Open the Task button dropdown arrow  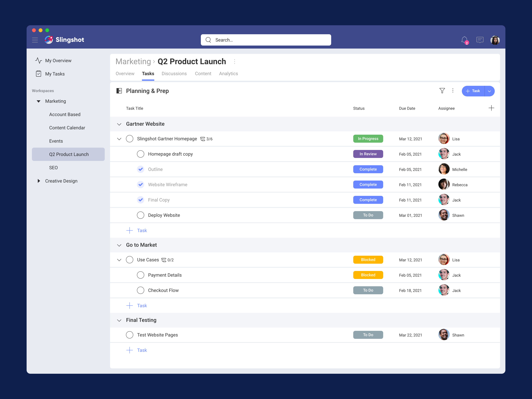pyautogui.click(x=489, y=91)
